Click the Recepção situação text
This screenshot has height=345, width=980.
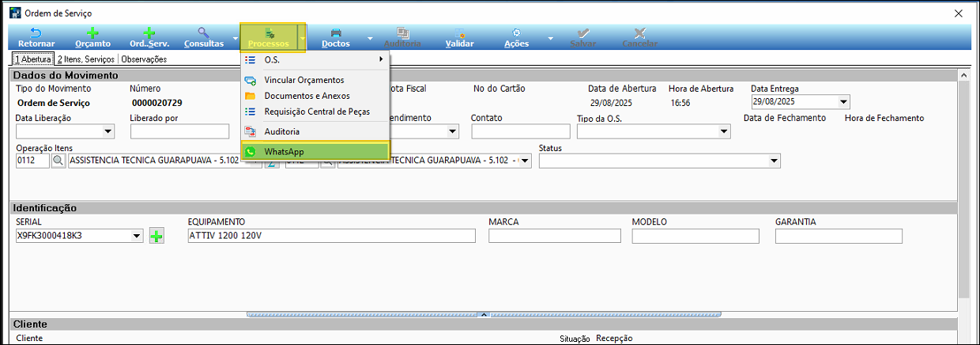point(614,339)
